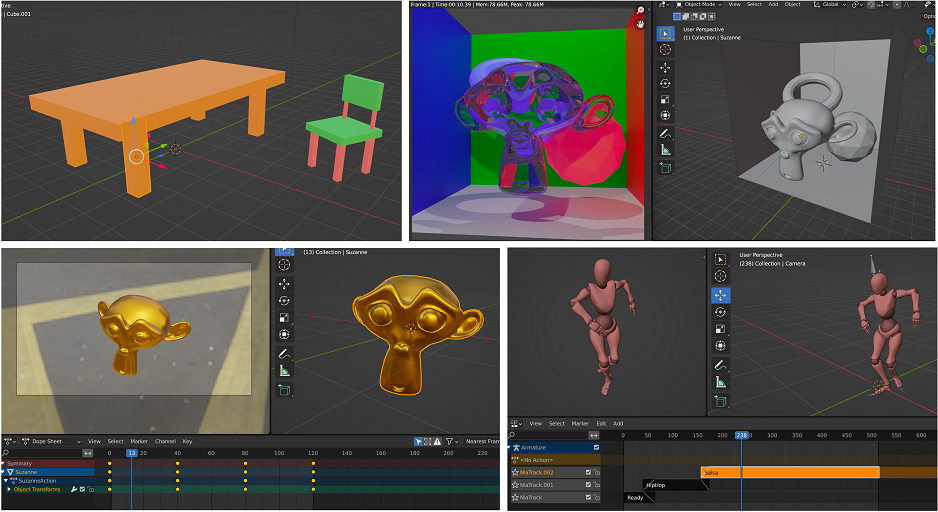Choose the Rotate tool in the gray Suzanne viewport
This screenshot has height=512, width=938.
(665, 84)
